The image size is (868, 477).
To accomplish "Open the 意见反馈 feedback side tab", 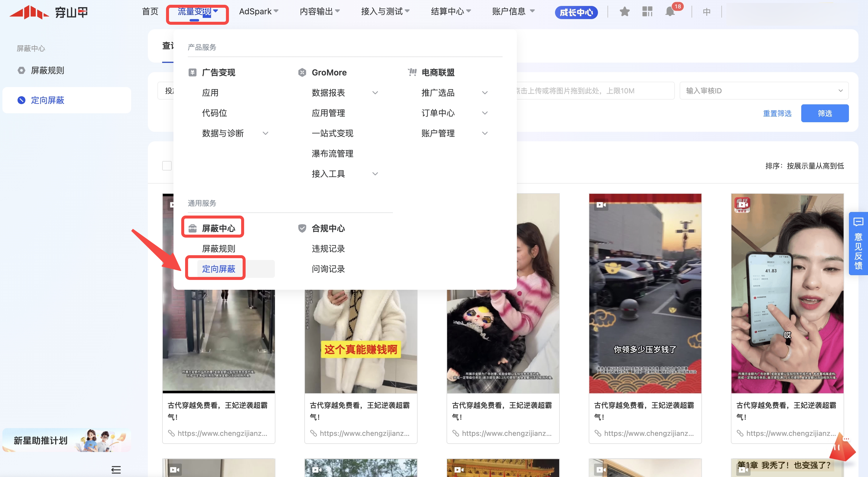I will [x=858, y=243].
